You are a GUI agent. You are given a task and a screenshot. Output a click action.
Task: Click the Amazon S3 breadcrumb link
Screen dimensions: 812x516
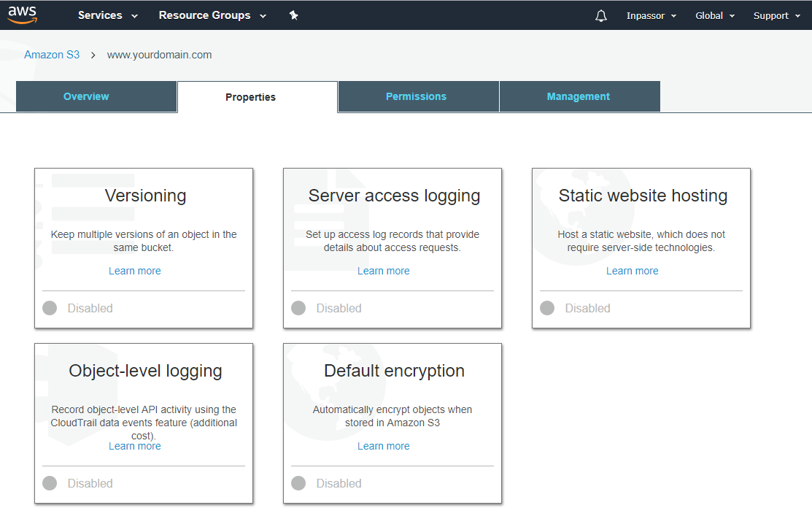point(52,55)
